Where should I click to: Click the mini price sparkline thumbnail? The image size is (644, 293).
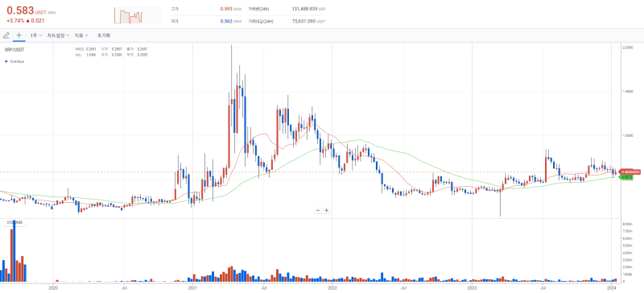138,15
